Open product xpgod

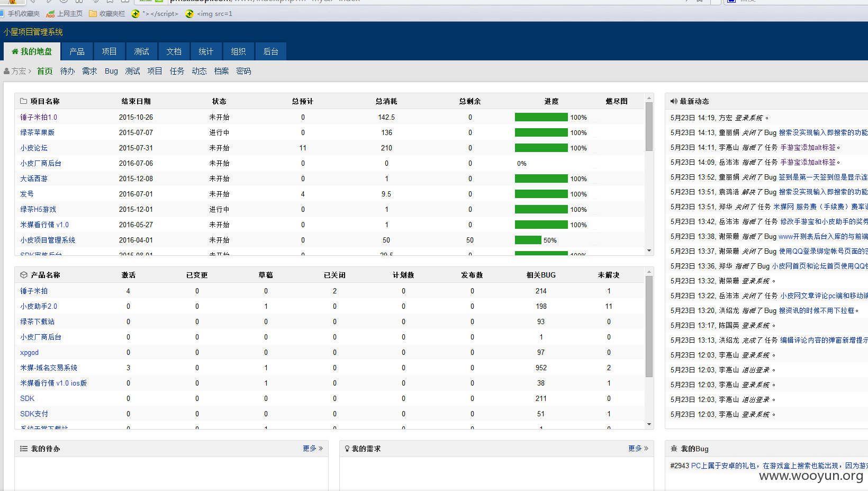tap(29, 352)
